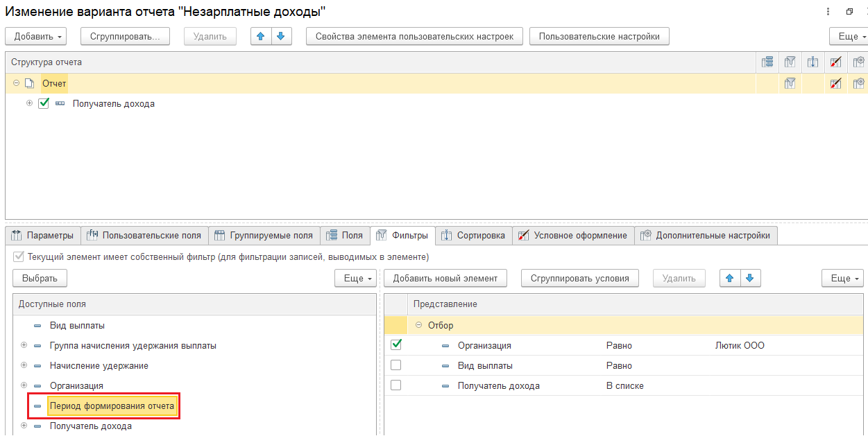Click the top toolbar move up arrow
This screenshot has height=436, width=868.
261,36
